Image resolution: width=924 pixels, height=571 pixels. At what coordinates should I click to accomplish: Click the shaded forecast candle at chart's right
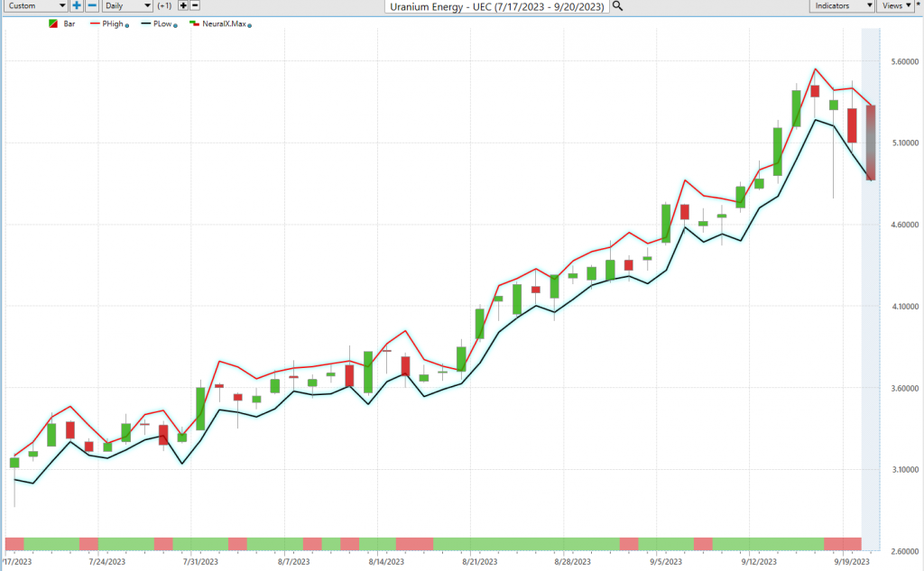coord(871,143)
